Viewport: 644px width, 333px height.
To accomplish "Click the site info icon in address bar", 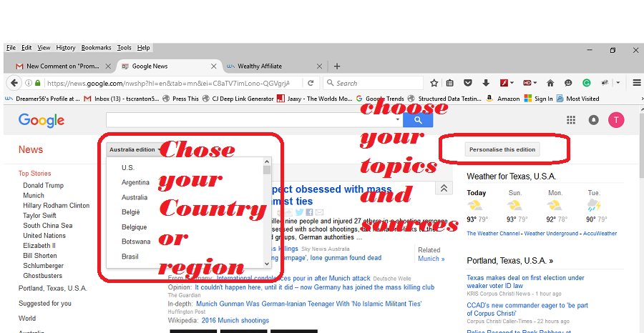I will pyautogui.click(x=29, y=83).
